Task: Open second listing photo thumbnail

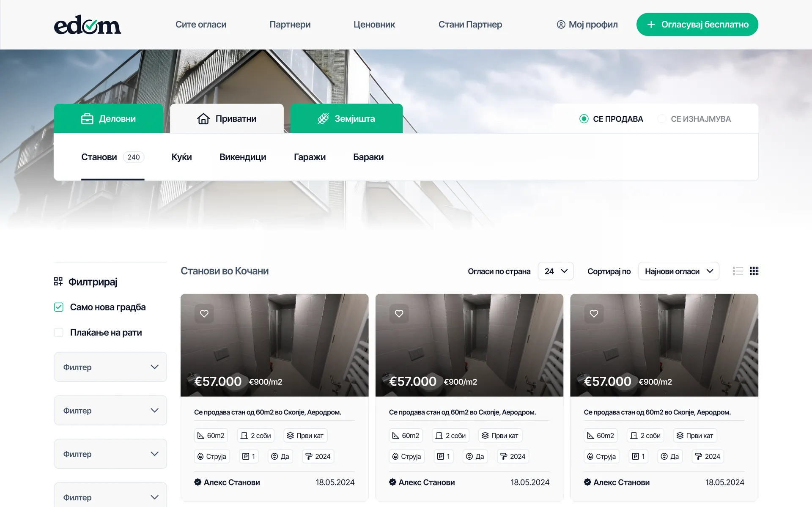Action: point(469,345)
